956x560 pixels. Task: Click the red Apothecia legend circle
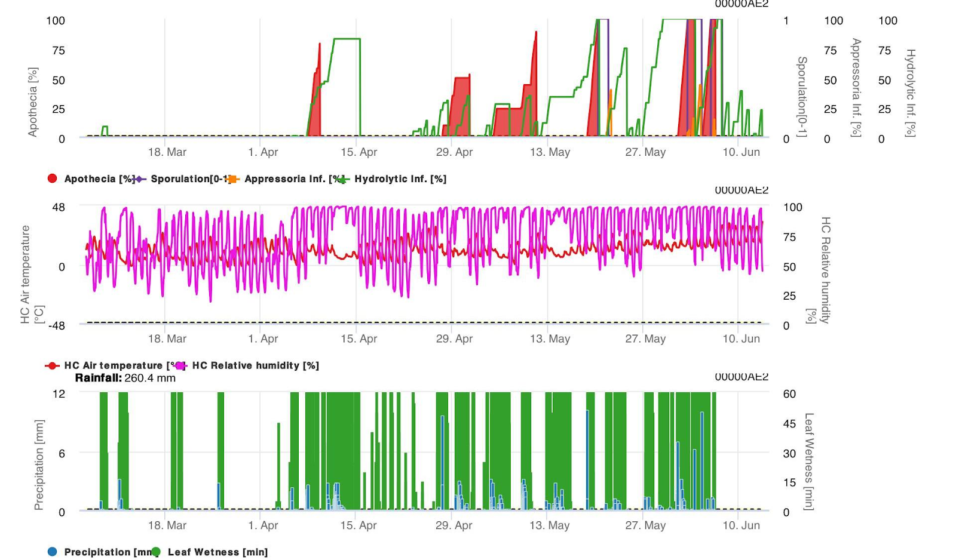53,179
